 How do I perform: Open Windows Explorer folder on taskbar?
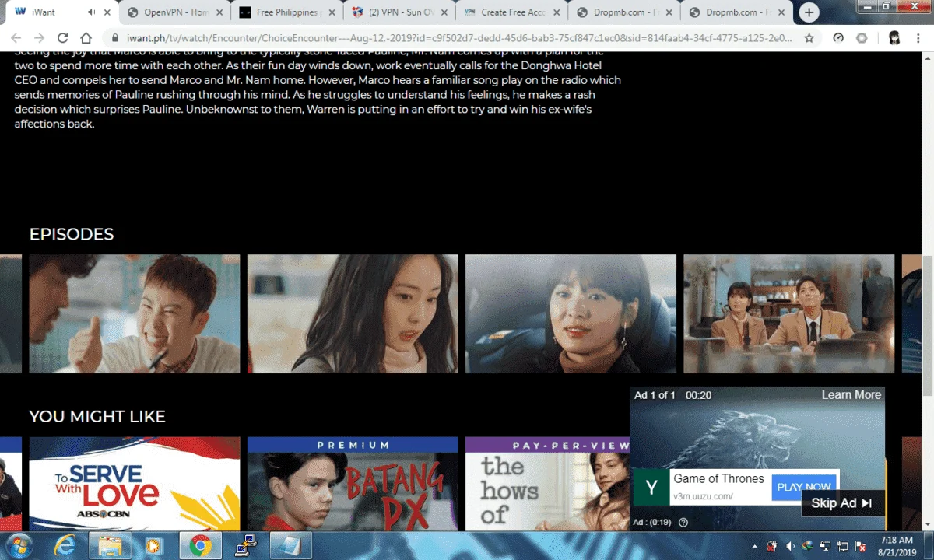(x=109, y=546)
